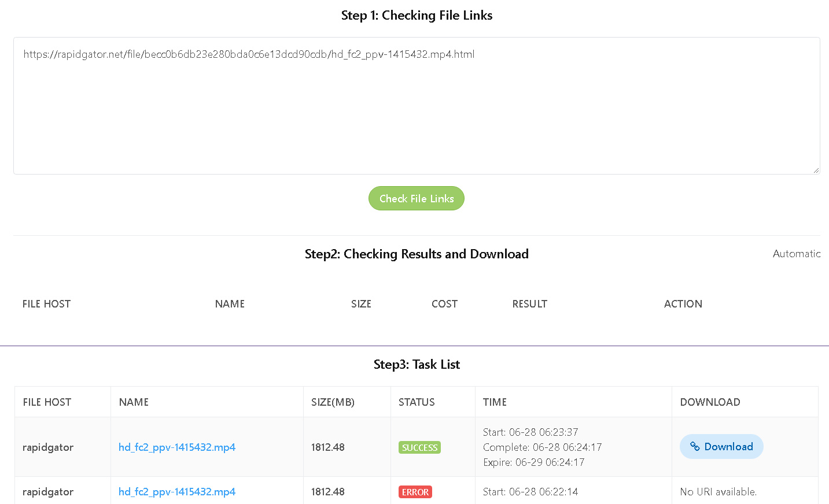Open hd_fc2_ppv-1415432.mp4 link in the ERROR row
Image resolution: width=829 pixels, height=504 pixels.
176,492
